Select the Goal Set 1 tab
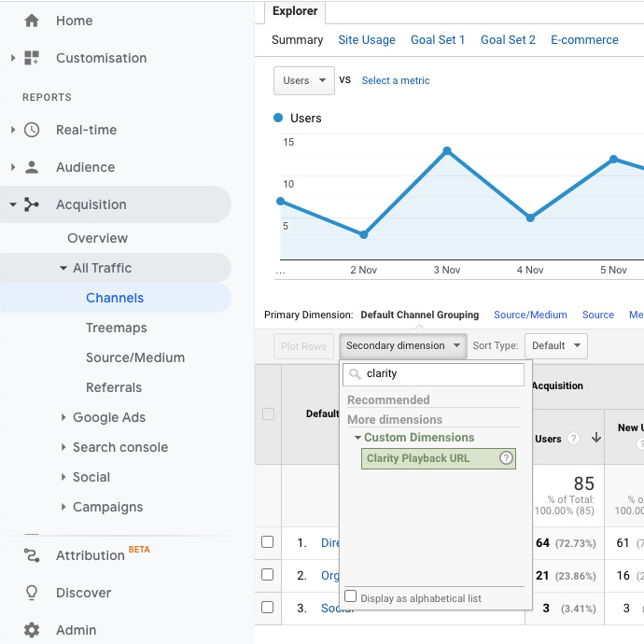 click(438, 40)
